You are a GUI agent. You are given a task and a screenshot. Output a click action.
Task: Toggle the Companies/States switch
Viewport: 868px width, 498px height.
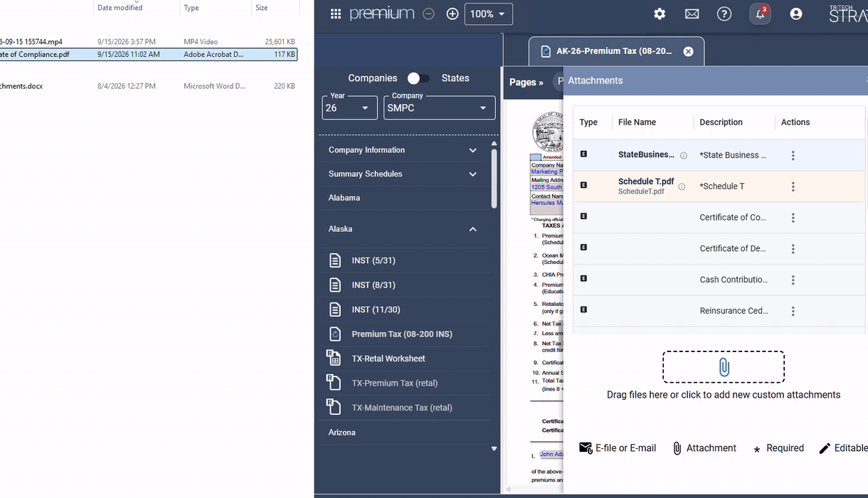click(x=418, y=78)
